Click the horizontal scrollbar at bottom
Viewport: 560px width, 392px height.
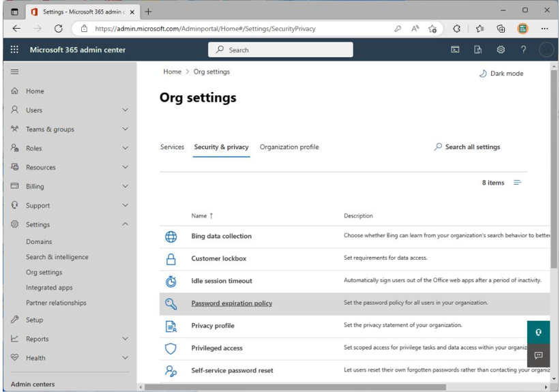pos(295,387)
